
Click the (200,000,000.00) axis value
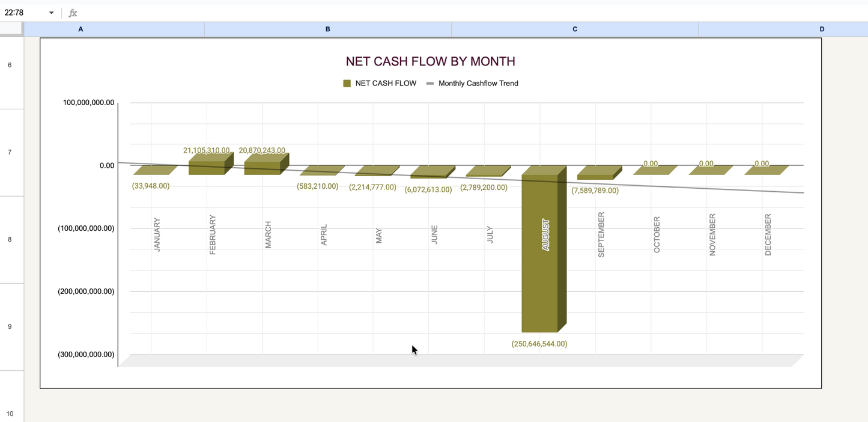(x=86, y=292)
